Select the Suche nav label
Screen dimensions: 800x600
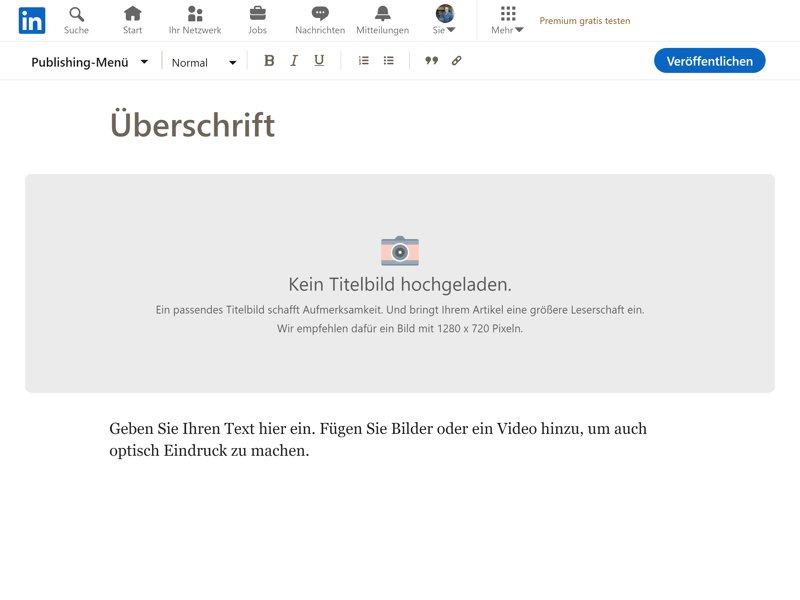pos(77,30)
